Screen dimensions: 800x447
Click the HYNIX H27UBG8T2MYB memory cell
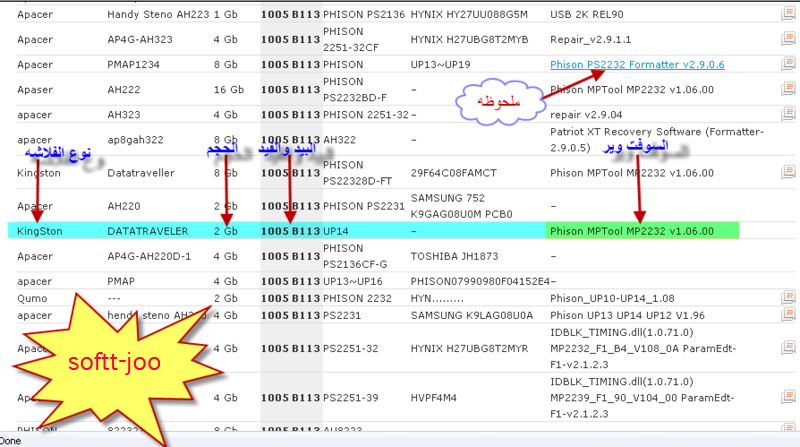click(469, 39)
